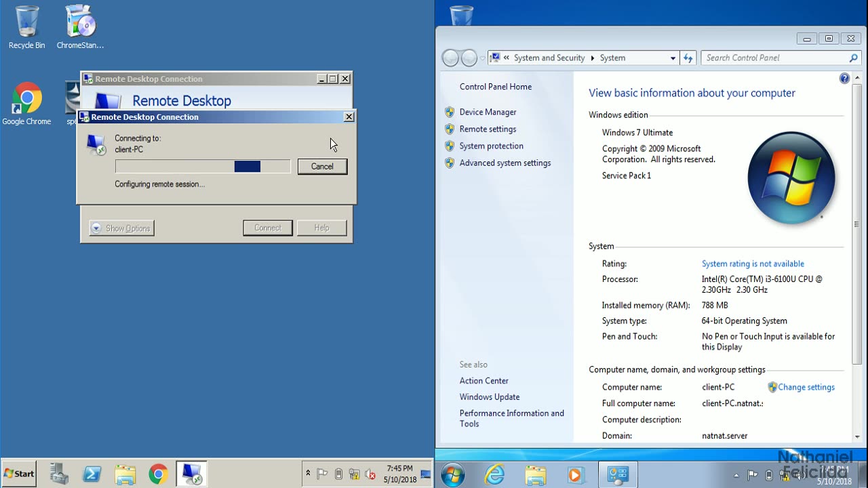Image resolution: width=868 pixels, height=488 pixels.
Task: Open Remote settings link
Action: [488, 129]
